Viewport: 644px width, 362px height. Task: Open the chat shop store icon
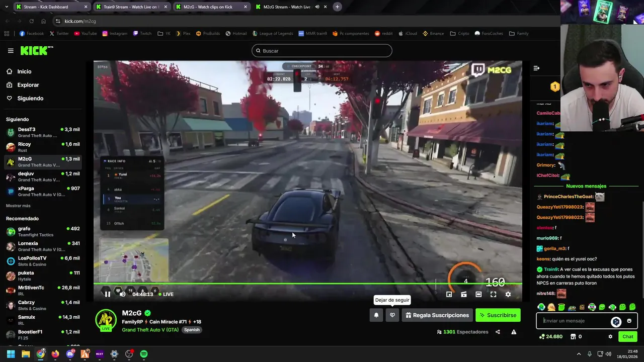(573, 336)
